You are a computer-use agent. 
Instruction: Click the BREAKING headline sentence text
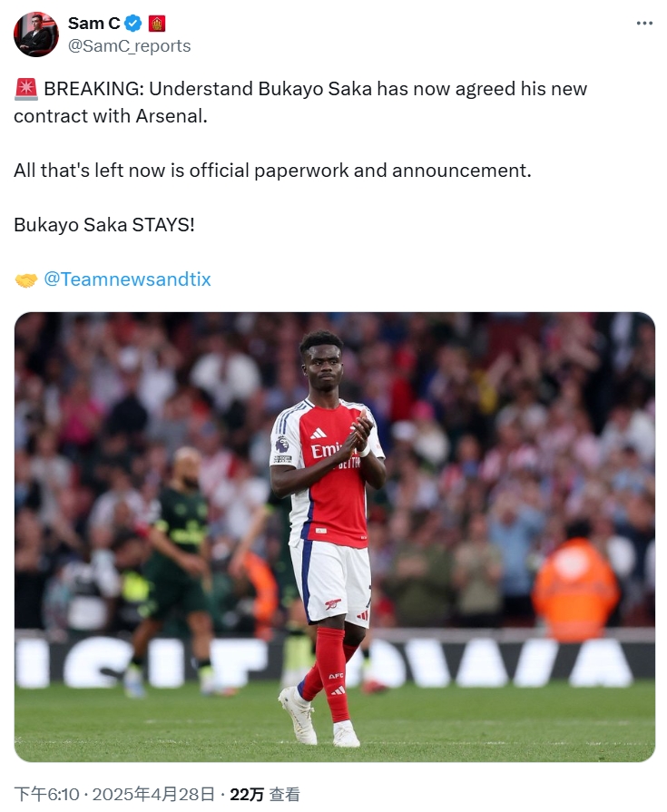click(300, 103)
